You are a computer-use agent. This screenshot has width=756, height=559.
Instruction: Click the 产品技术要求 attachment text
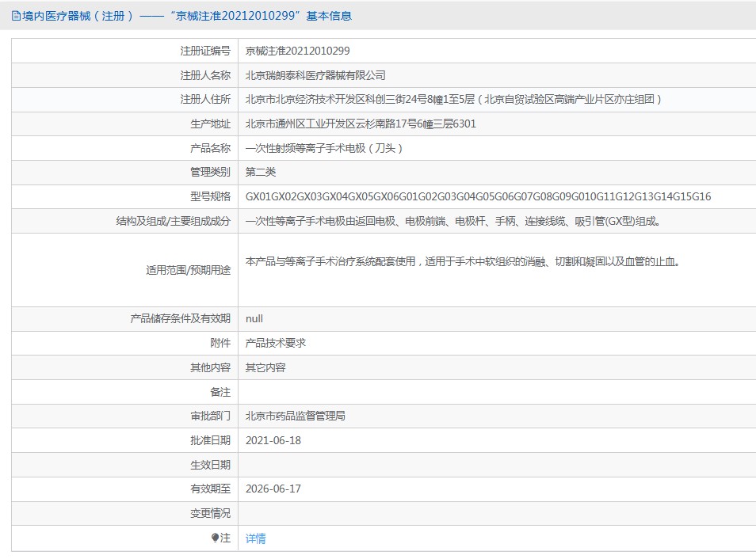coord(276,343)
